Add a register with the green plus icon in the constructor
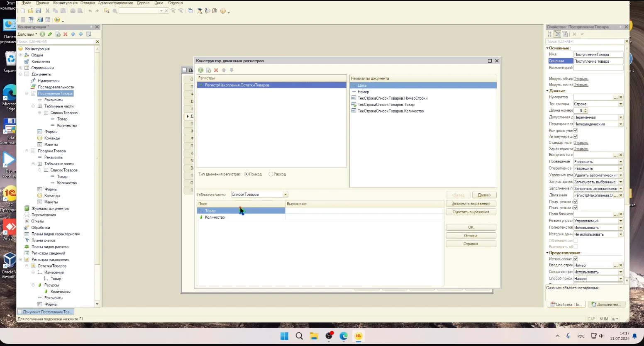The image size is (644, 346). click(201, 70)
